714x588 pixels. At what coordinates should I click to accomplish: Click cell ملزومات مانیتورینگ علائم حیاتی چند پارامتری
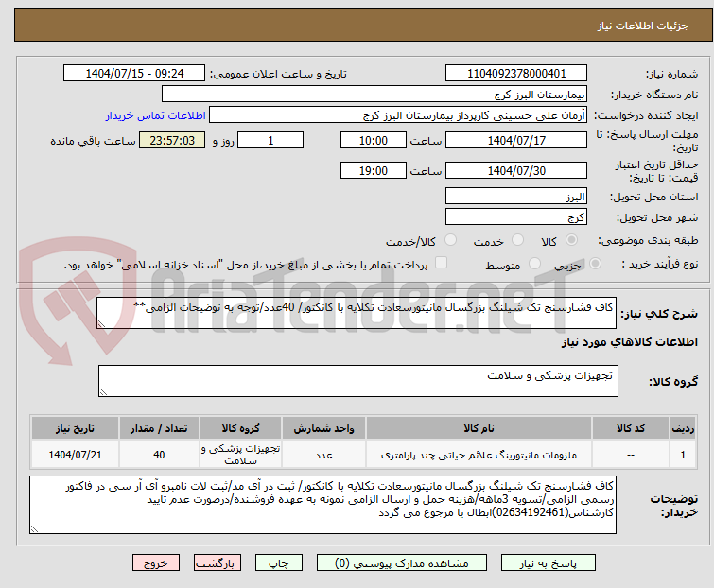[479, 455]
